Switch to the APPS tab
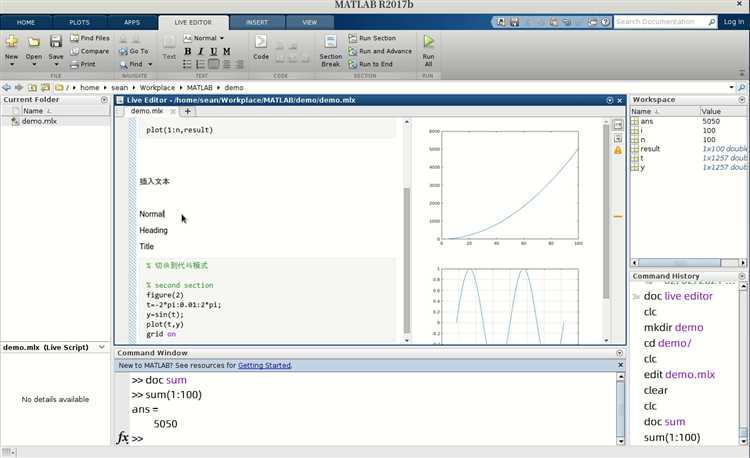 [132, 22]
